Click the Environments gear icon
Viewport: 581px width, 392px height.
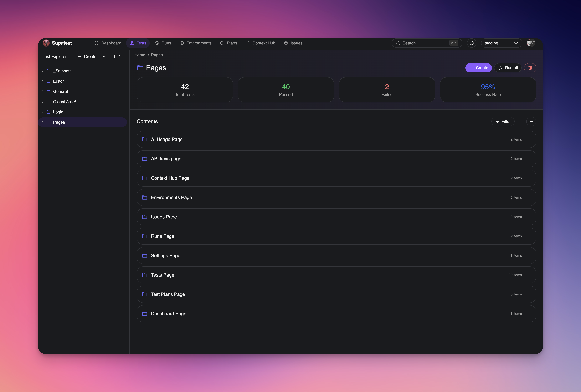pyautogui.click(x=182, y=43)
